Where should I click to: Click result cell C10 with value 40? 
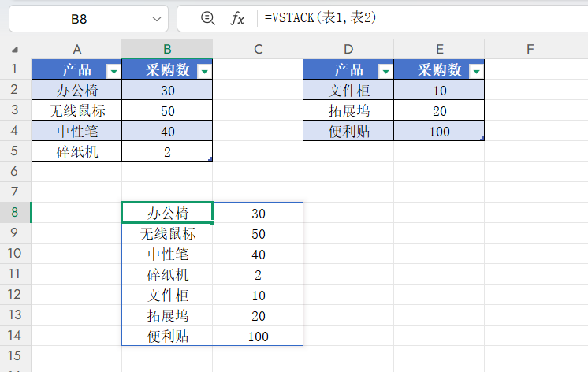click(x=258, y=254)
